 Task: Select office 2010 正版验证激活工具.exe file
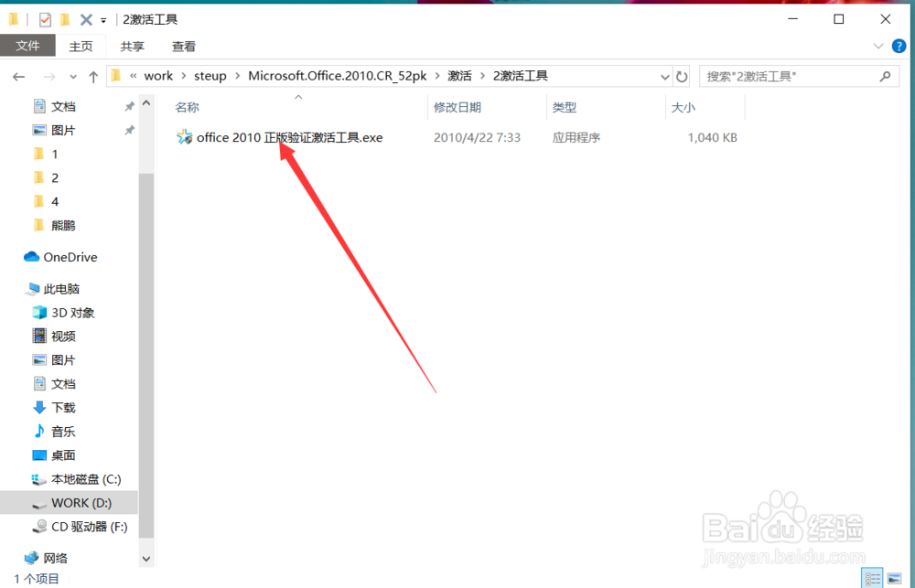point(289,138)
